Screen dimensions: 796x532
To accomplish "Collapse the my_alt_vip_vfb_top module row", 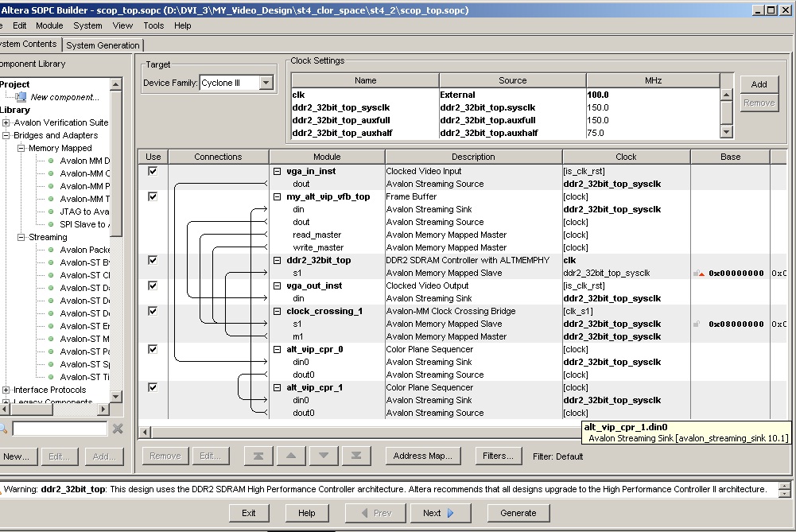I will click(278, 196).
